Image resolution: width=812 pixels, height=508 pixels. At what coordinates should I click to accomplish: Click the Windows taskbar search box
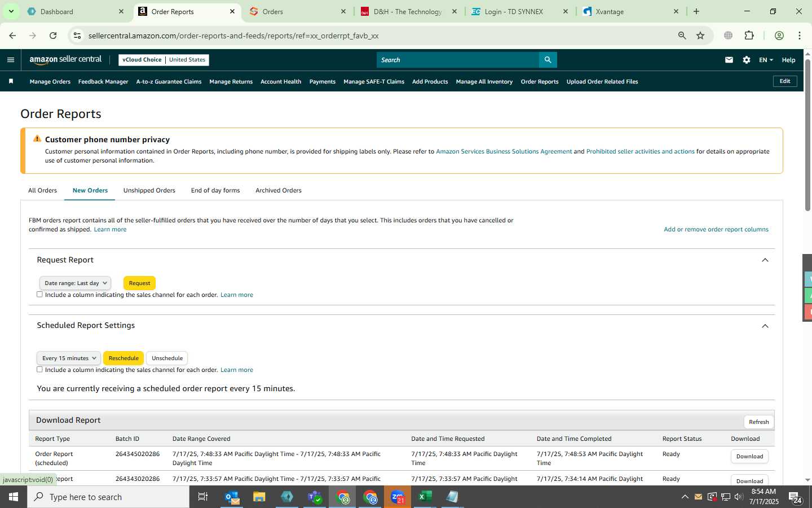pyautogui.click(x=108, y=497)
